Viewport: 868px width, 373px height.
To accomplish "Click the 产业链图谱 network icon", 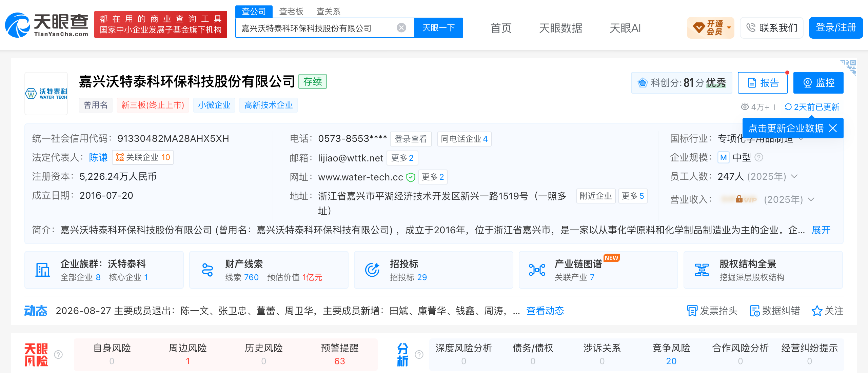I will [537, 270].
